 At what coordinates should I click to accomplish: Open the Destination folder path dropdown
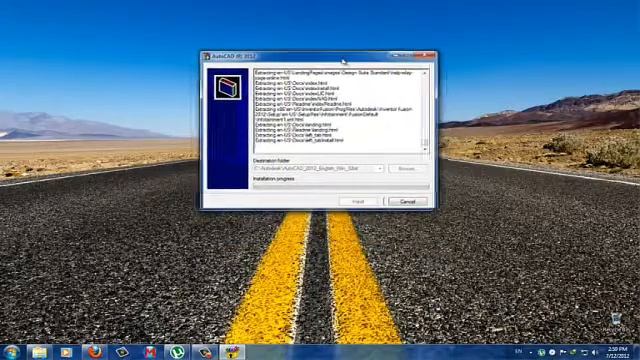(x=380, y=169)
